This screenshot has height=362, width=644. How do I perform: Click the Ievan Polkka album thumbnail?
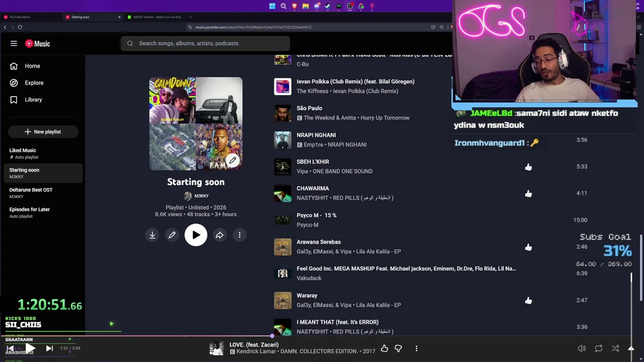point(283,86)
